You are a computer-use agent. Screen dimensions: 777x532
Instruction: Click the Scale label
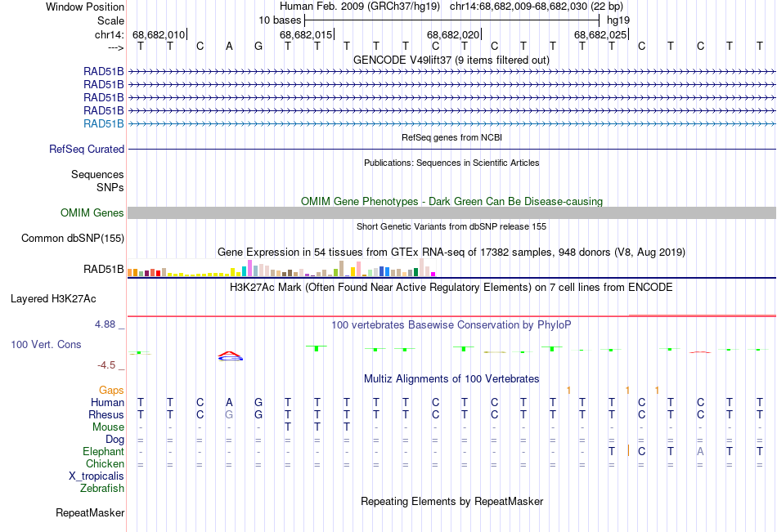tap(110, 20)
